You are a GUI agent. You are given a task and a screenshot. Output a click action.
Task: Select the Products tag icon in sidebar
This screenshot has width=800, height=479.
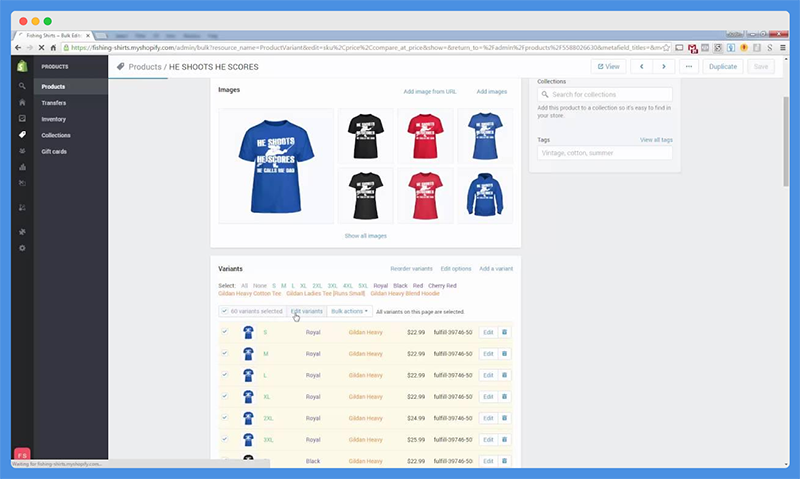click(x=22, y=135)
